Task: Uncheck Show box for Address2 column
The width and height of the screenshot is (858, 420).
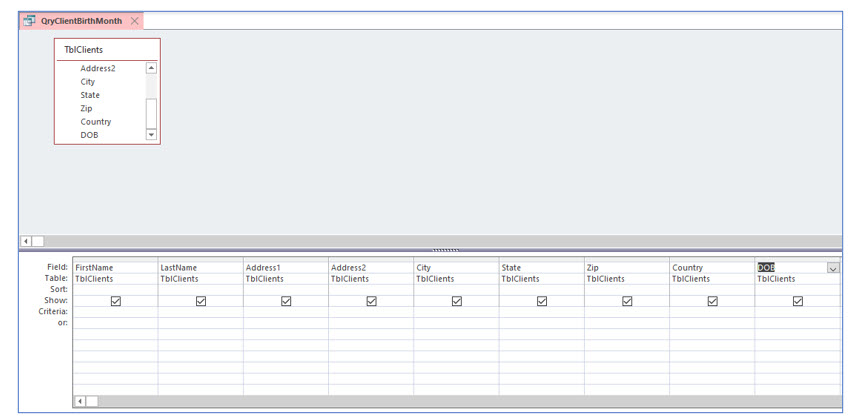Action: (372, 301)
